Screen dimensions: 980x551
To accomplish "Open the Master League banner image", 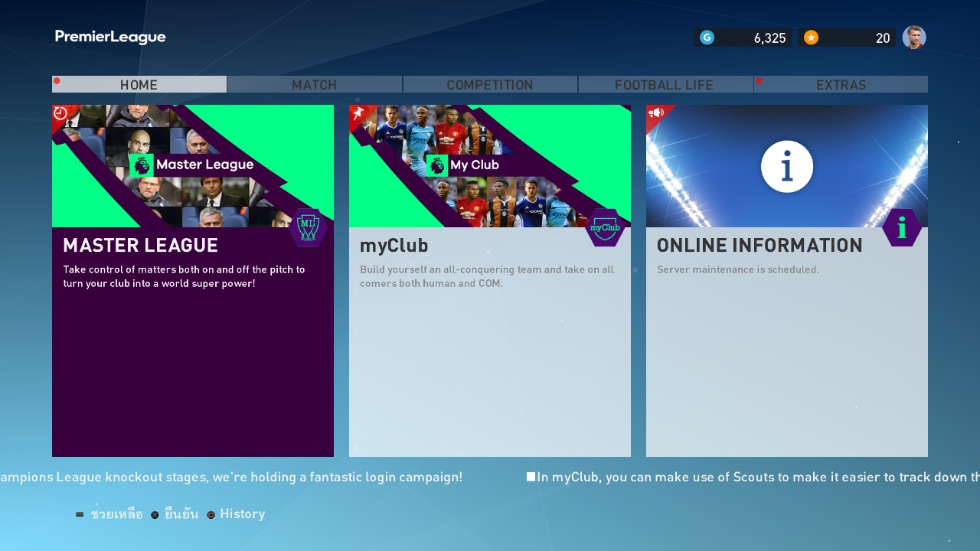I will pyautogui.click(x=193, y=166).
